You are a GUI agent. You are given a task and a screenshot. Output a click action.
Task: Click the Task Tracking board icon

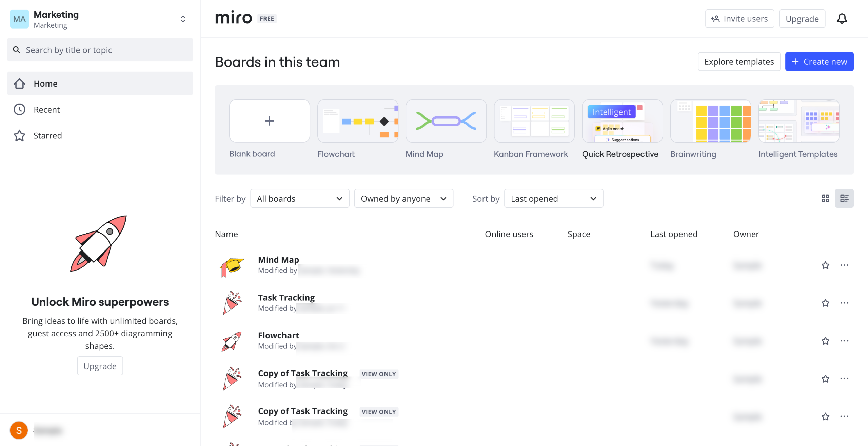click(x=232, y=303)
